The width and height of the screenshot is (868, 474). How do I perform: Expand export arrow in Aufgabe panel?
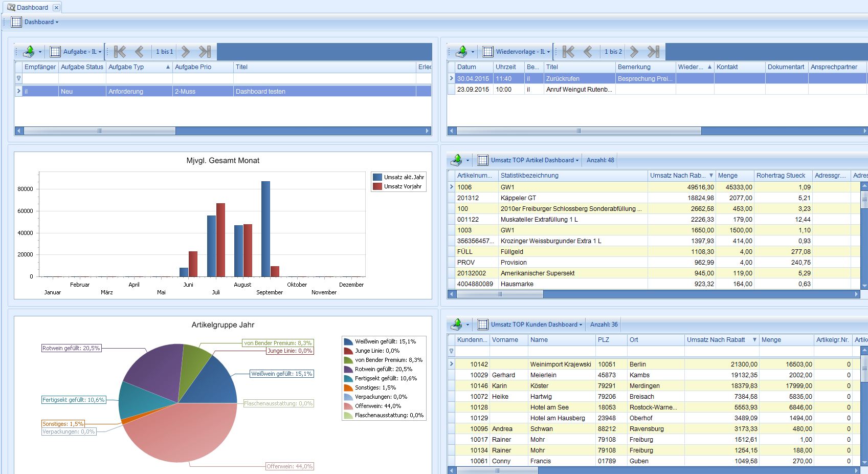[x=40, y=52]
